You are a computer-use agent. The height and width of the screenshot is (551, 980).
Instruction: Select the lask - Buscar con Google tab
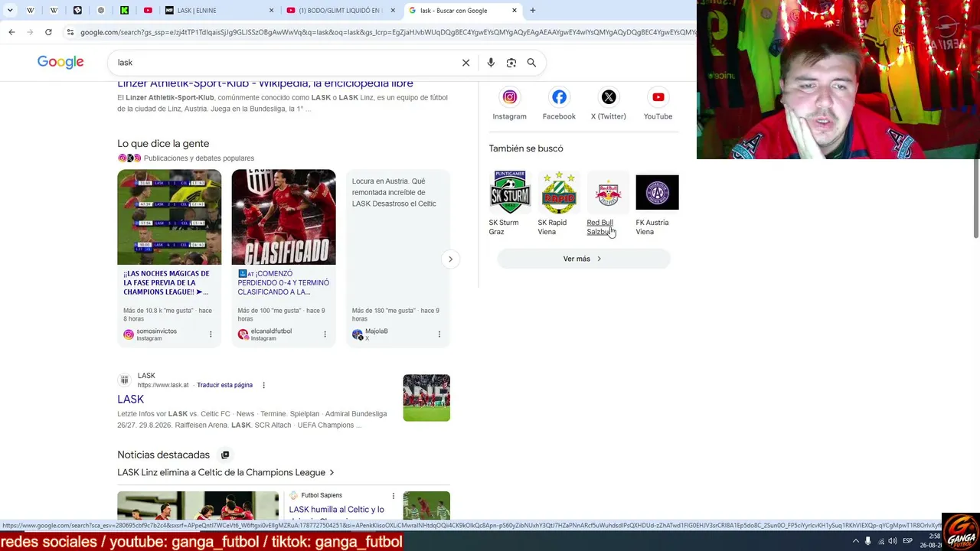click(462, 11)
